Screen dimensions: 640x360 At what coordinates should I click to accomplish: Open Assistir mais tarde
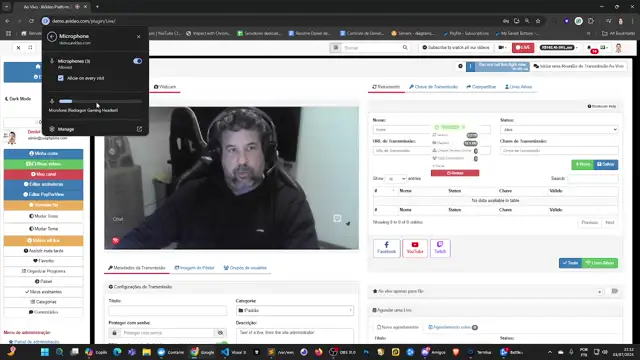[43, 251]
